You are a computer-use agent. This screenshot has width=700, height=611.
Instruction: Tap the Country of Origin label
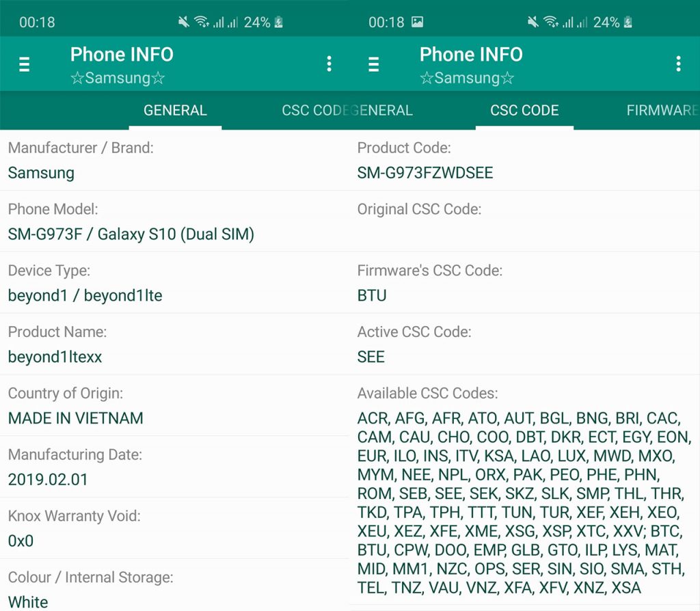coord(66,393)
